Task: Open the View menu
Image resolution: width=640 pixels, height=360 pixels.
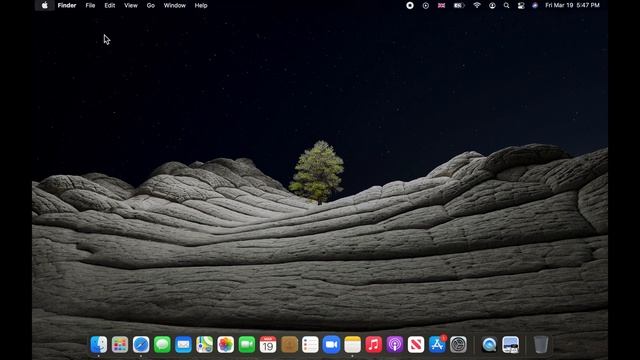Action: [x=131, y=5]
